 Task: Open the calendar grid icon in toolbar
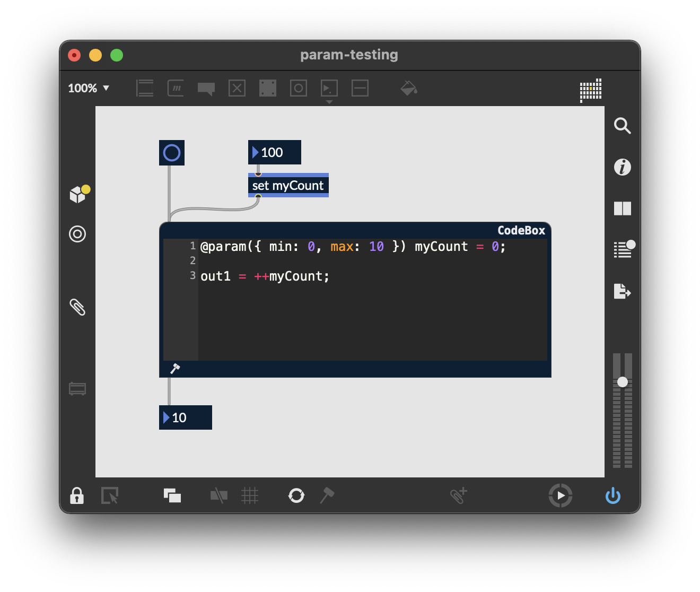pyautogui.click(x=591, y=90)
